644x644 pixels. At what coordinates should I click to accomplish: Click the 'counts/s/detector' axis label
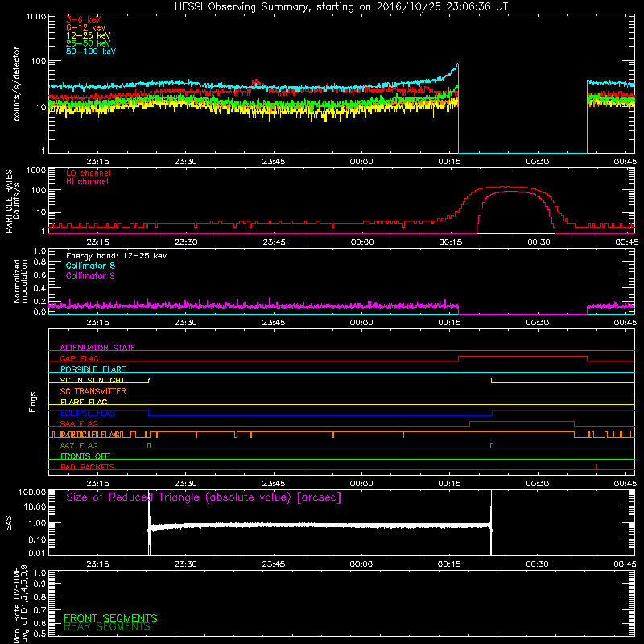[x=16, y=84]
